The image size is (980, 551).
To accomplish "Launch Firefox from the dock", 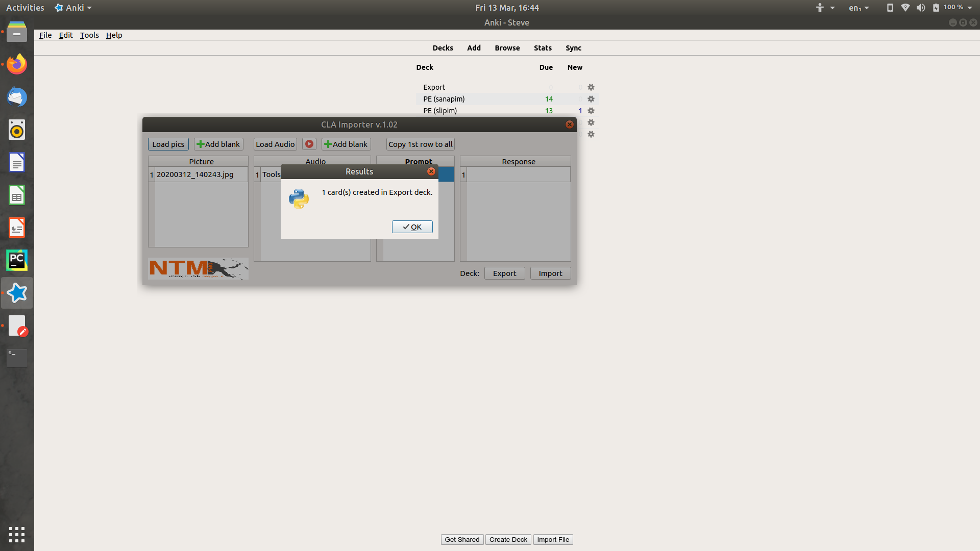I will coord(17,64).
